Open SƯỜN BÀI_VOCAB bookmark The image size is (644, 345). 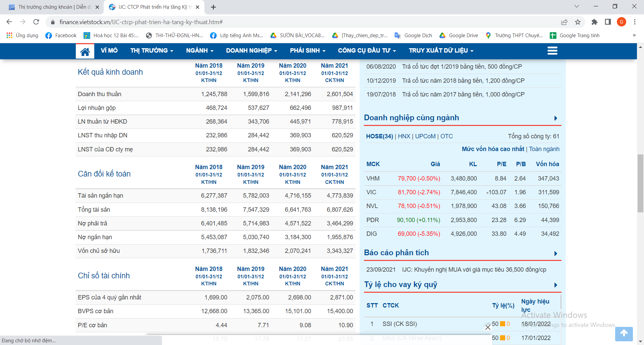[x=298, y=36]
